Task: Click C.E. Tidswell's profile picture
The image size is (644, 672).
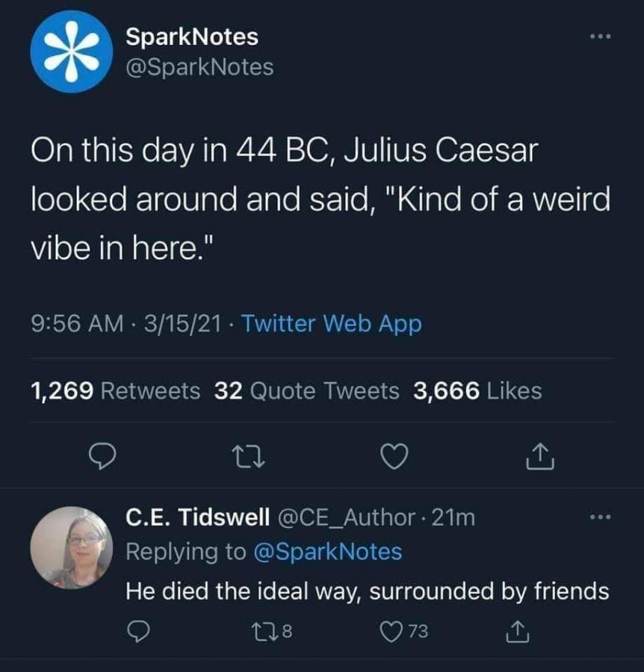Action: [x=72, y=544]
